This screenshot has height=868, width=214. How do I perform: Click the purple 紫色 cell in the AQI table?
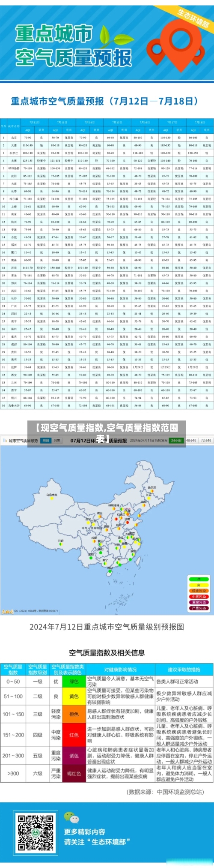tap(74, 756)
